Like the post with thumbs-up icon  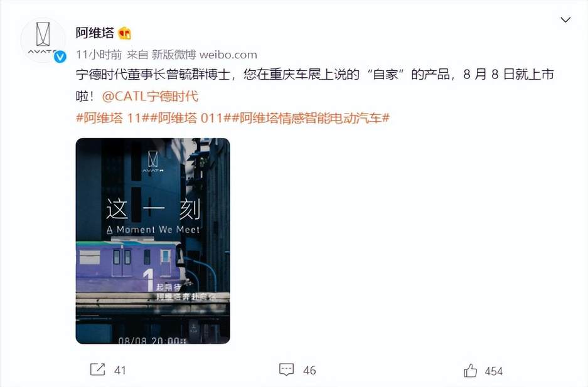click(x=470, y=371)
